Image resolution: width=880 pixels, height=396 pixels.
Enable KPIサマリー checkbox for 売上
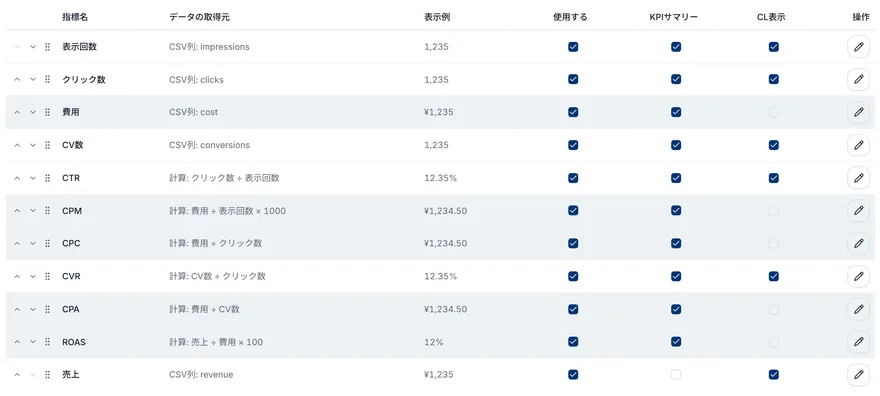pos(676,375)
